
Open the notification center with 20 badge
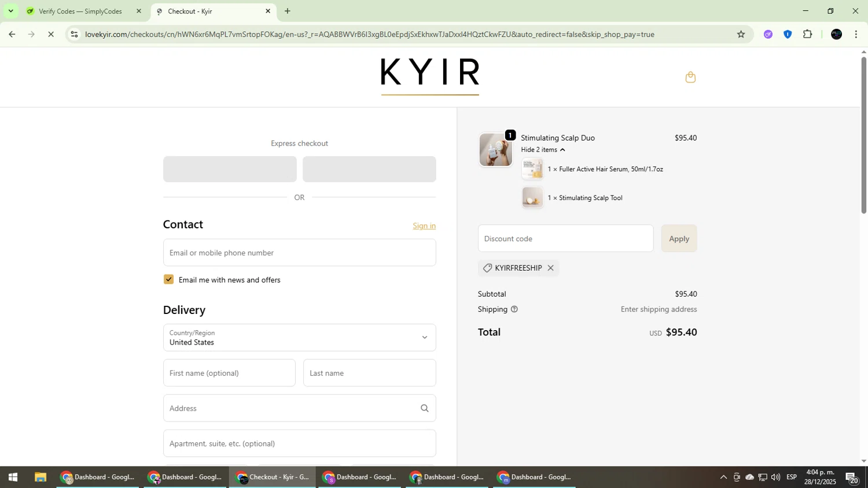click(x=852, y=478)
